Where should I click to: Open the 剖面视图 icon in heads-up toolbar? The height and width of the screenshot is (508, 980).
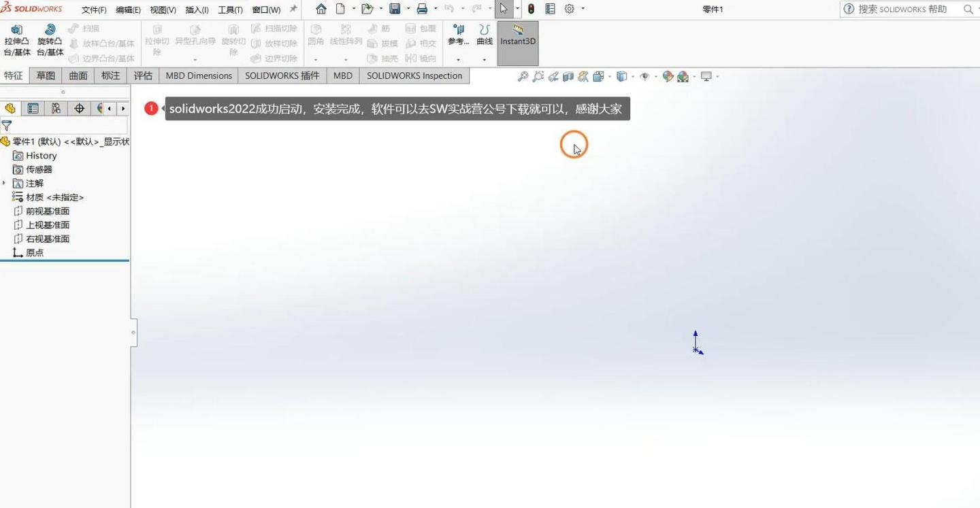click(568, 76)
